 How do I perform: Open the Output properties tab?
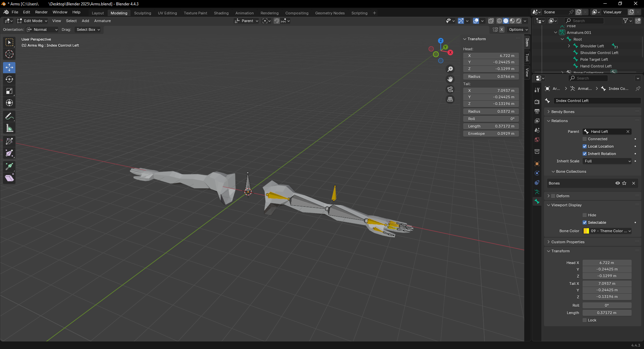pos(537,111)
